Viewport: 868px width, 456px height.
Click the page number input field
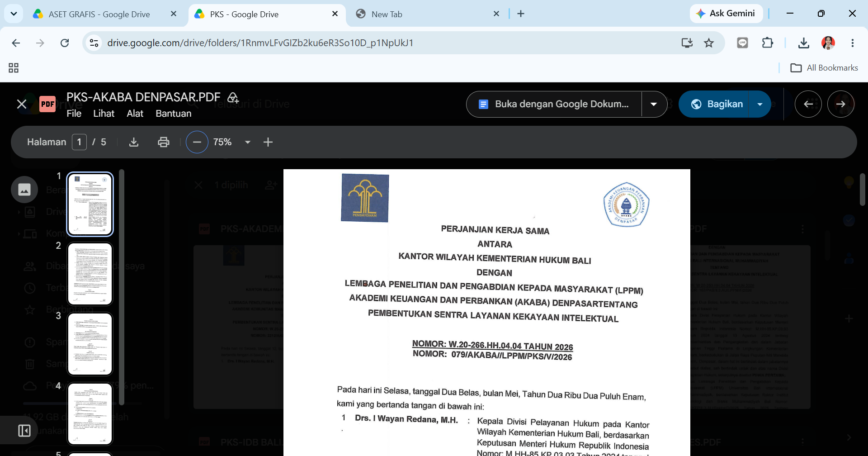pyautogui.click(x=79, y=142)
